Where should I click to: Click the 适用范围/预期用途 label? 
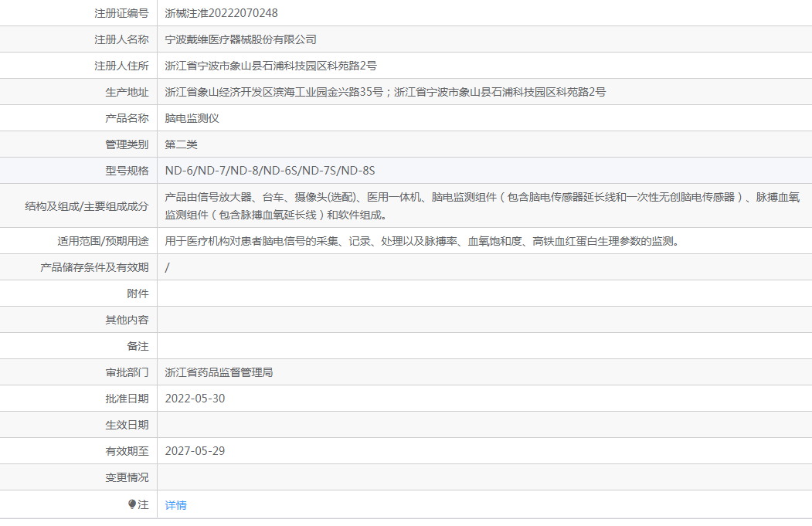[x=103, y=241]
